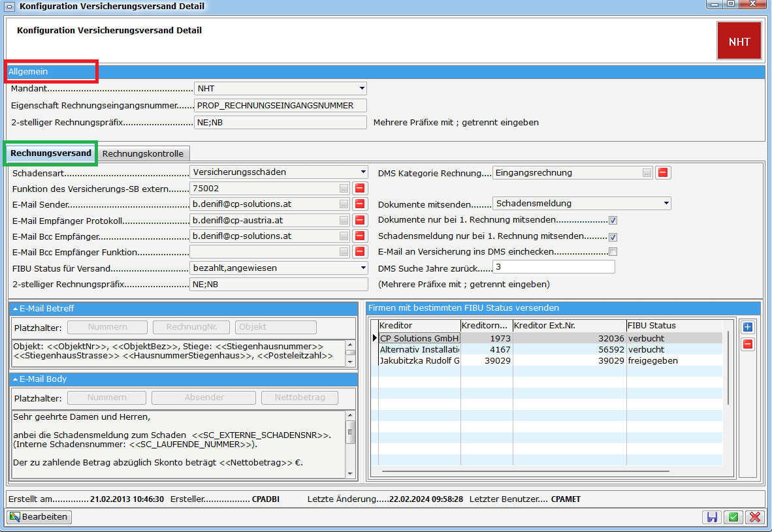Remove selected Kreditor with red minus icon
Image resolution: width=772 pixels, height=532 pixels.
[748, 344]
